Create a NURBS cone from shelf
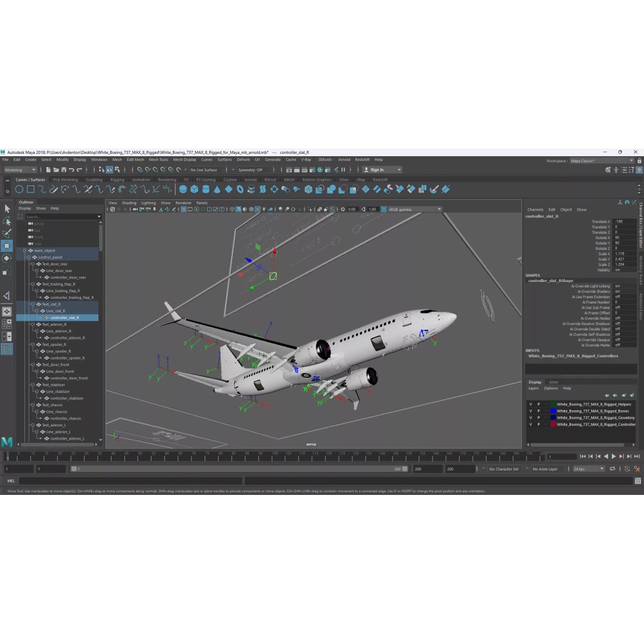 click(x=217, y=190)
